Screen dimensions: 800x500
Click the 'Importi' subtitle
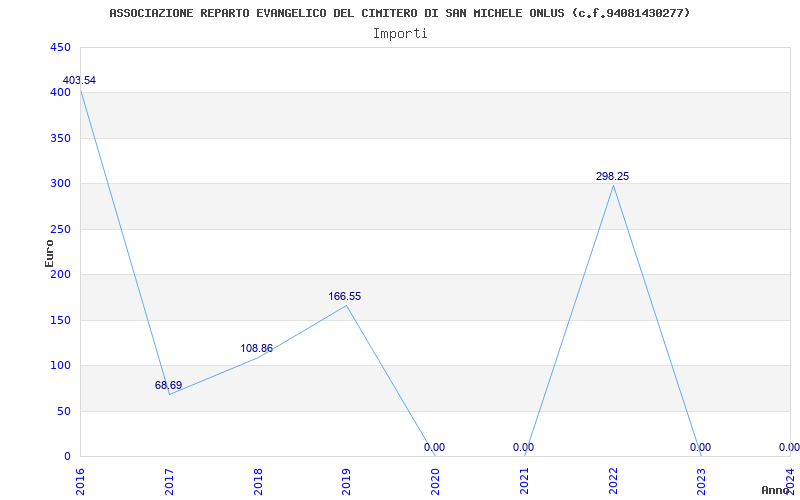[400, 34]
